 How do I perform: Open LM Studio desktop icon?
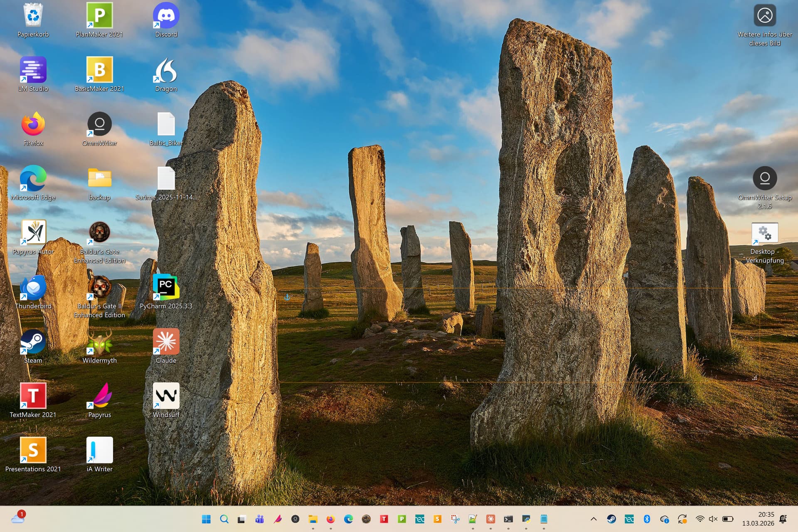[33, 70]
